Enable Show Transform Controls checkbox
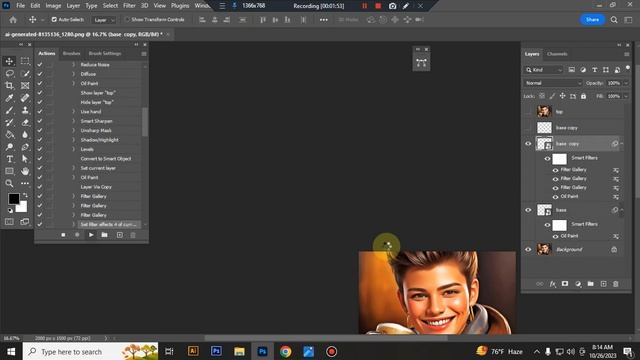 (x=127, y=20)
